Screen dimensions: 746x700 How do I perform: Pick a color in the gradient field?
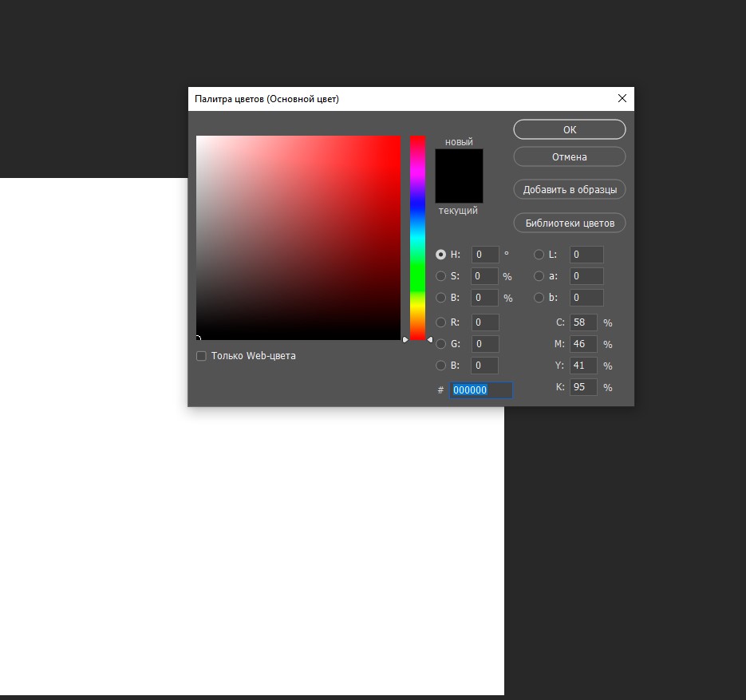click(x=298, y=236)
